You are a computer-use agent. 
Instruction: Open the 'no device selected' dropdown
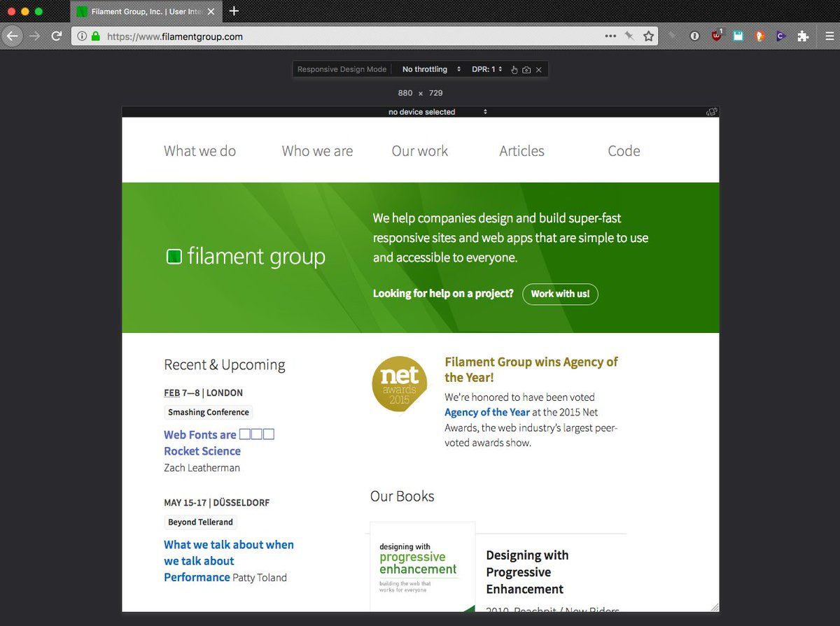pyautogui.click(x=437, y=112)
